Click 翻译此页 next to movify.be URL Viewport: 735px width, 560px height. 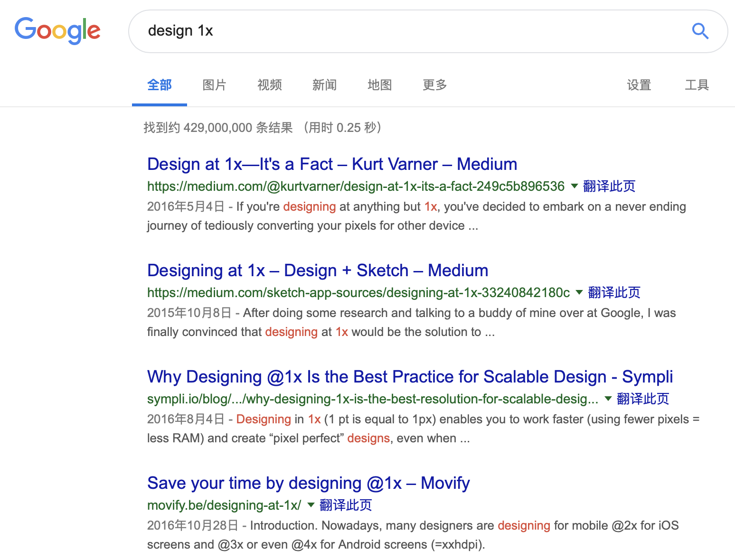tap(346, 505)
